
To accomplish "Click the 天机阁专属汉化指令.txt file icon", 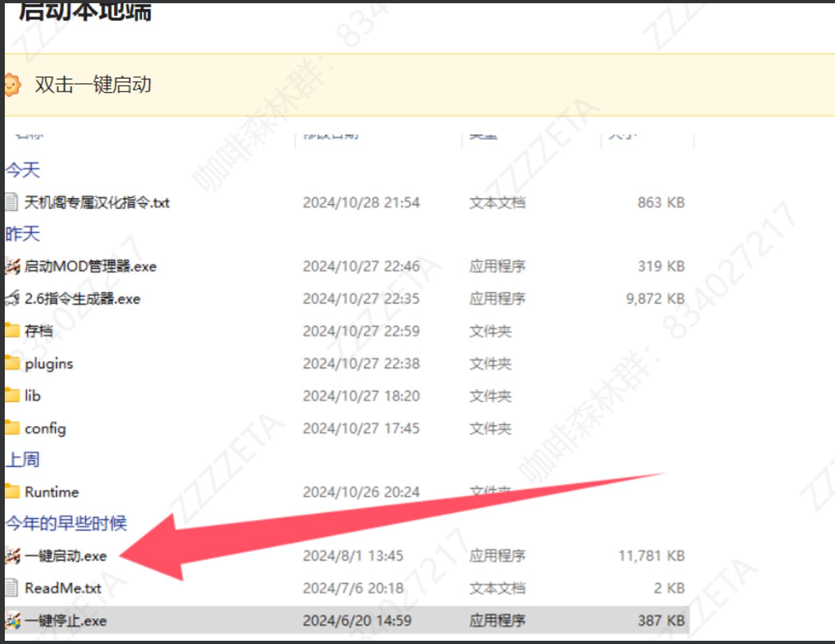I will [x=12, y=202].
